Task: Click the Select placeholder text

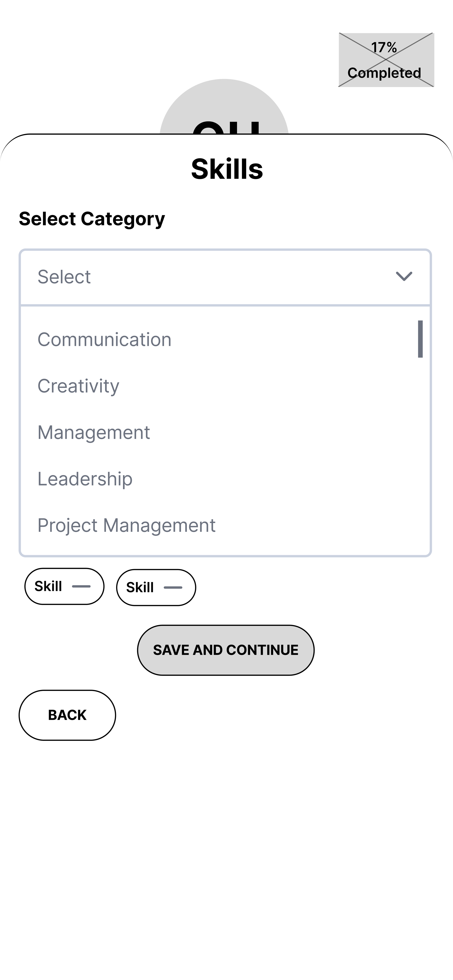Action: point(64,277)
